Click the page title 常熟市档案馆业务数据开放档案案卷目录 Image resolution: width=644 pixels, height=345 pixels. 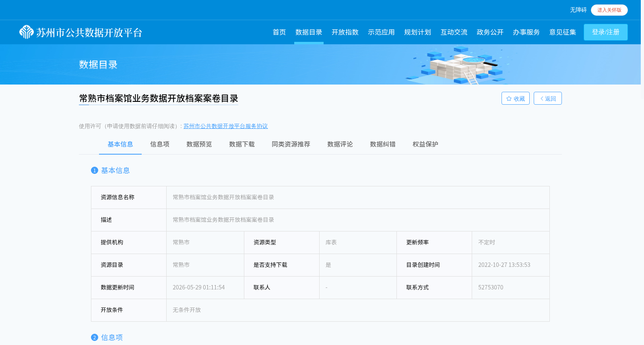point(159,99)
